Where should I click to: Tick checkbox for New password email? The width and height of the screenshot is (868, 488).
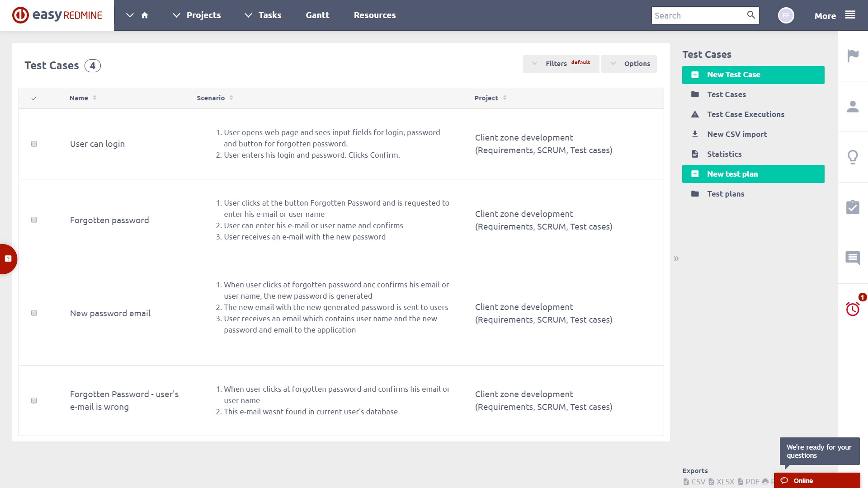[x=34, y=313]
